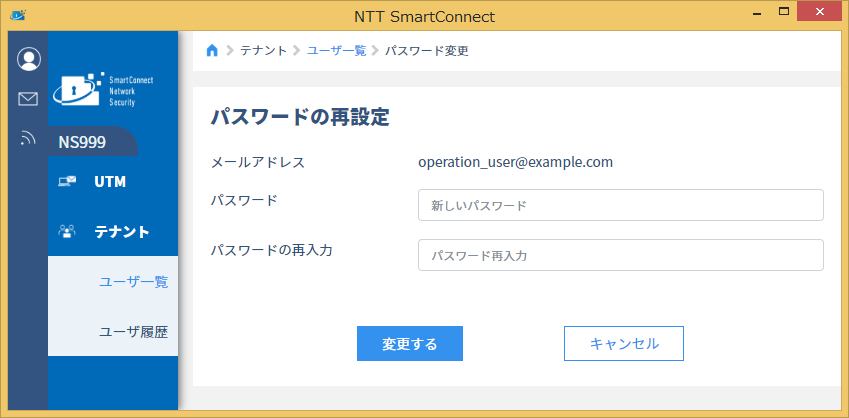This screenshot has height=418, width=849.
Task: Follow the ユーザ一覧 breadcrumb link
Action: [x=337, y=51]
